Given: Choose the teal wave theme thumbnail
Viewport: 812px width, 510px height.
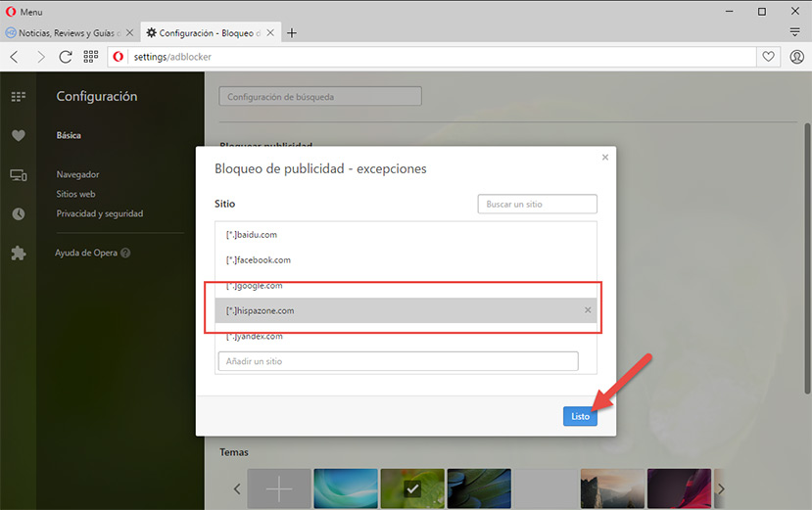Looking at the screenshot, I should [x=346, y=488].
